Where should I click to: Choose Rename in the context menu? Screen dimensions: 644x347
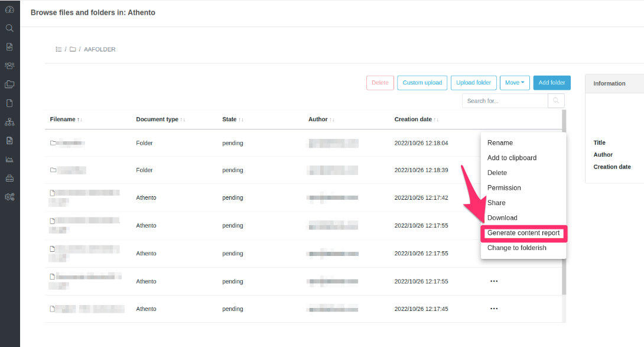[500, 142]
